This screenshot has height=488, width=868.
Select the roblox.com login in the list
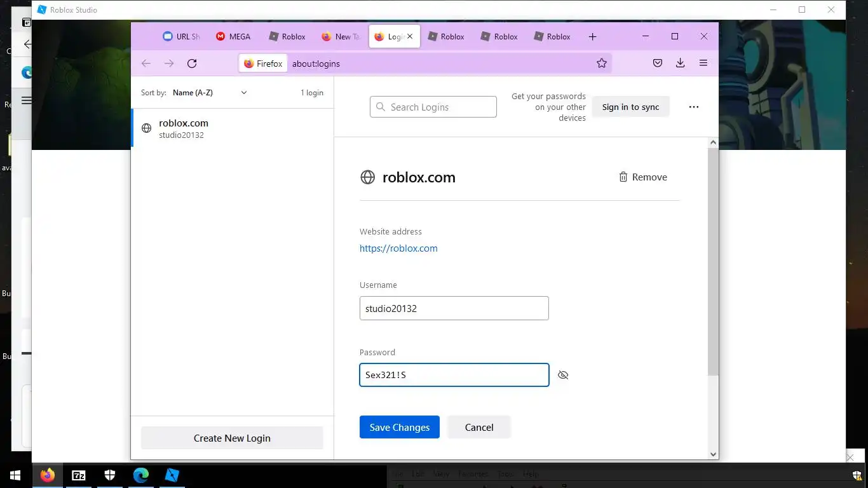(x=233, y=128)
